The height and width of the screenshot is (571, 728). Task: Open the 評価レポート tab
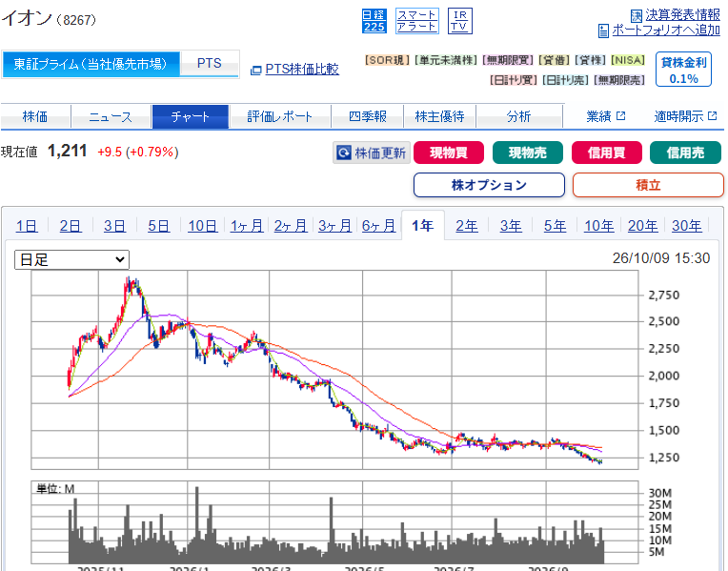280,116
